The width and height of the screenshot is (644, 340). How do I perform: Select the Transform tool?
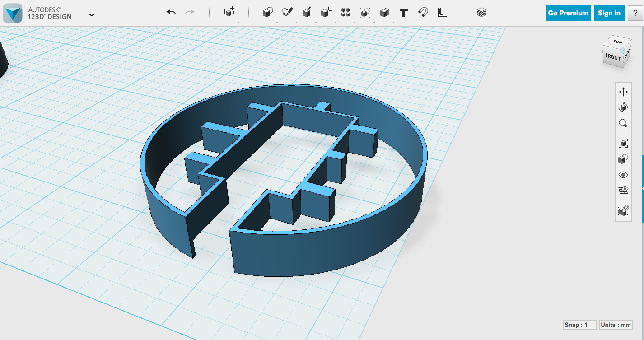point(229,13)
